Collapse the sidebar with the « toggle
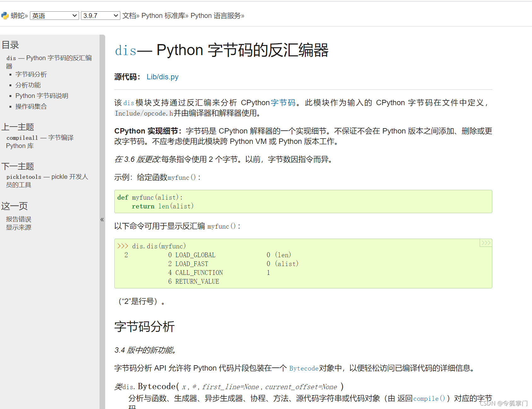Image resolution: width=532 pixels, height=409 pixels. [102, 219]
